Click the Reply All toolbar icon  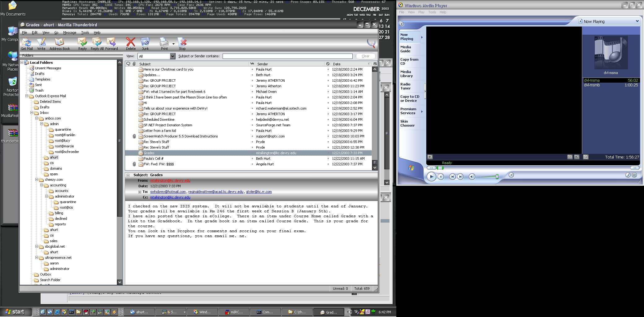(x=97, y=44)
